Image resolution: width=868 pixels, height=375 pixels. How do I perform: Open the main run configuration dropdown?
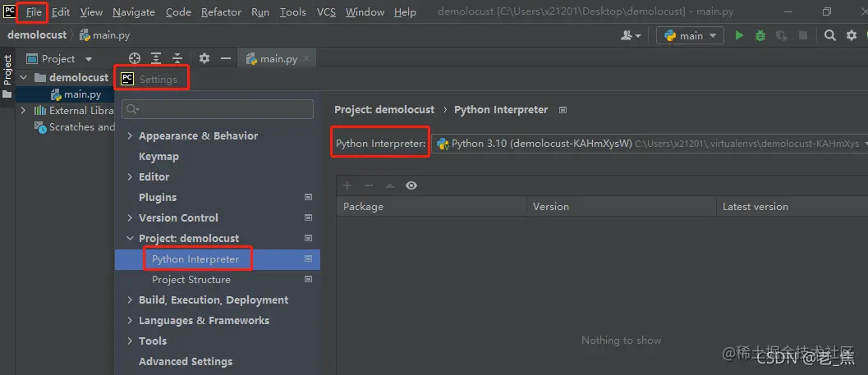tap(690, 35)
